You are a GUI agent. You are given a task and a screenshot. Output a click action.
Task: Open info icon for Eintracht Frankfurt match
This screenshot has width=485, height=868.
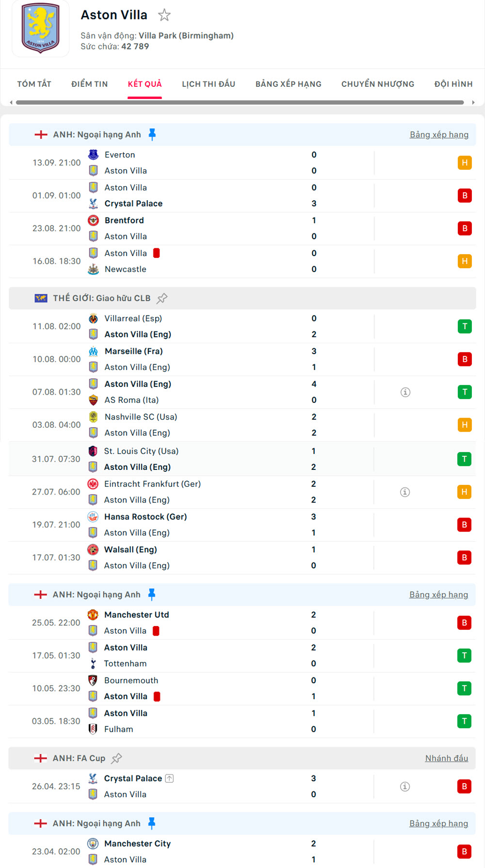(405, 492)
